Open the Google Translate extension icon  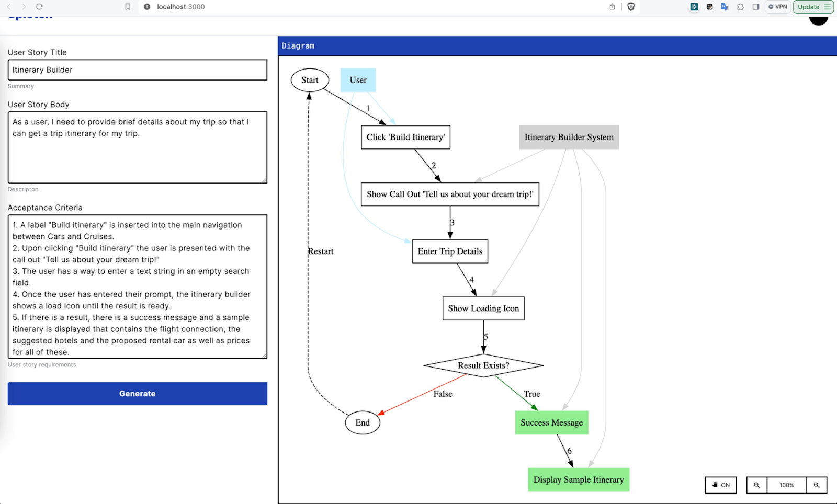(x=724, y=7)
